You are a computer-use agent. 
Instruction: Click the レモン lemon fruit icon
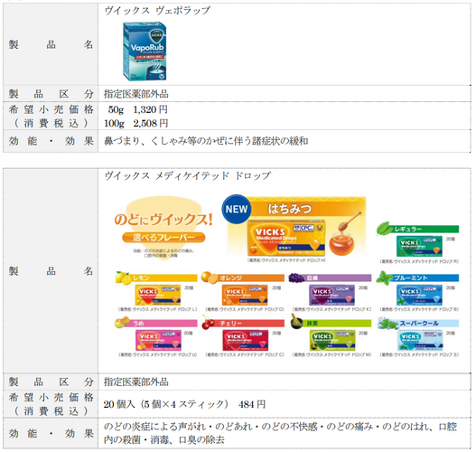(x=123, y=278)
